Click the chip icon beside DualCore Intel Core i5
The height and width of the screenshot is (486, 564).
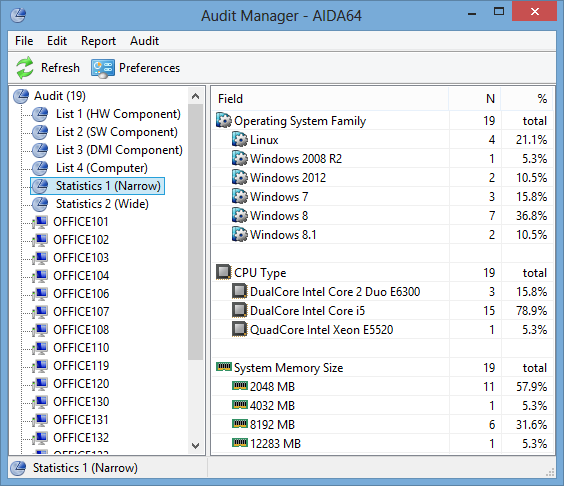[x=240, y=310]
